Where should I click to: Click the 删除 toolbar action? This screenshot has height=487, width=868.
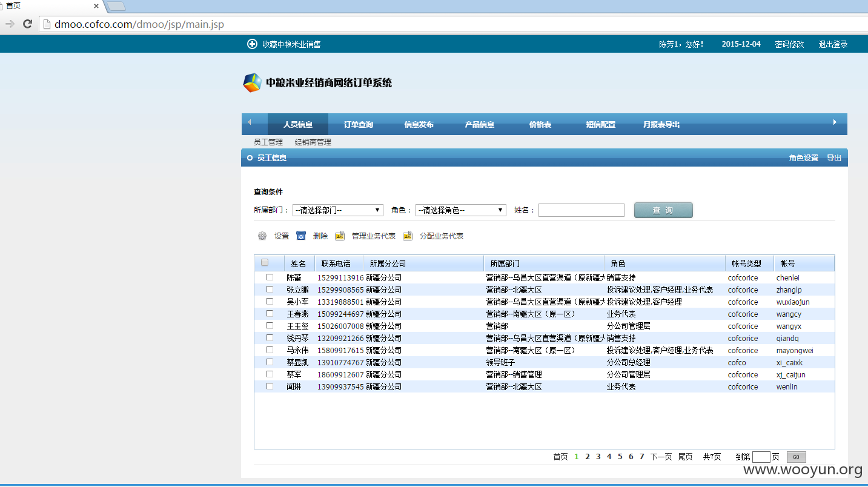pyautogui.click(x=320, y=236)
